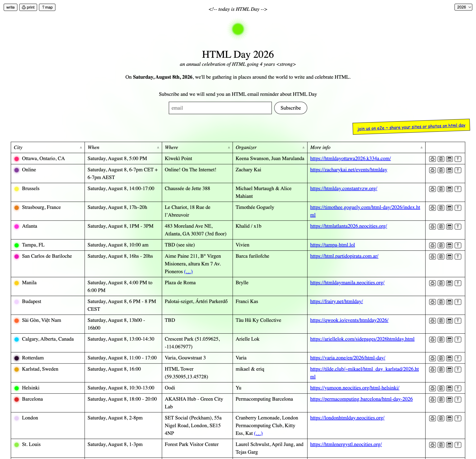Click the calendar icon for Helsinki
Viewport: 476px width, 459px height.
449,388
